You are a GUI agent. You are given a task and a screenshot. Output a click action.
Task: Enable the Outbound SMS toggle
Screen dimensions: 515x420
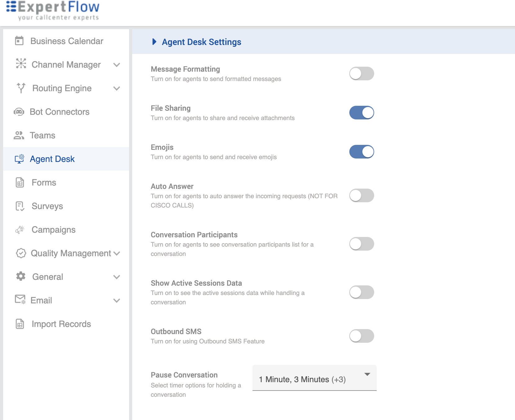(361, 336)
